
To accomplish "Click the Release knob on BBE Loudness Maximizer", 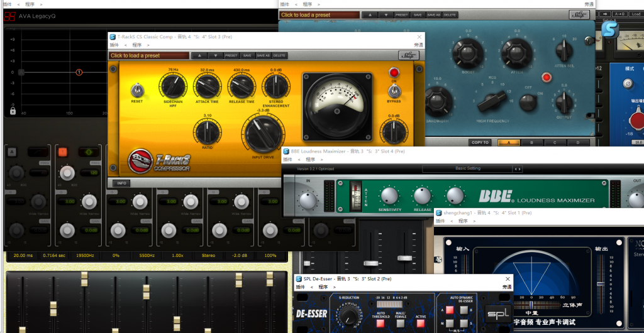I will click(x=423, y=196).
